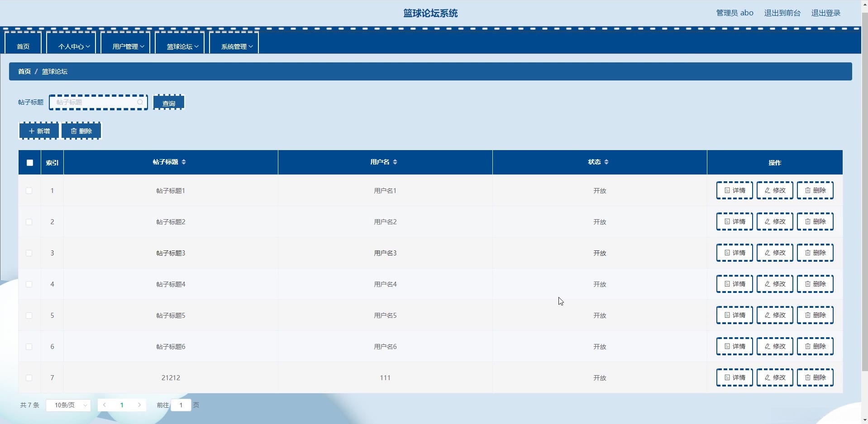Open 详情 for row 帖子标题5

pos(734,315)
